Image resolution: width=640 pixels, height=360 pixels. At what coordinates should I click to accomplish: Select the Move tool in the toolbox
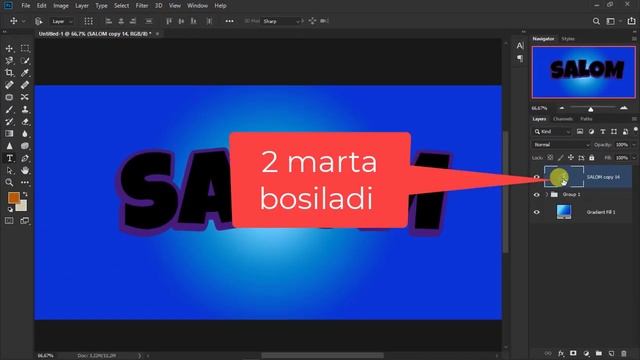[x=9, y=49]
